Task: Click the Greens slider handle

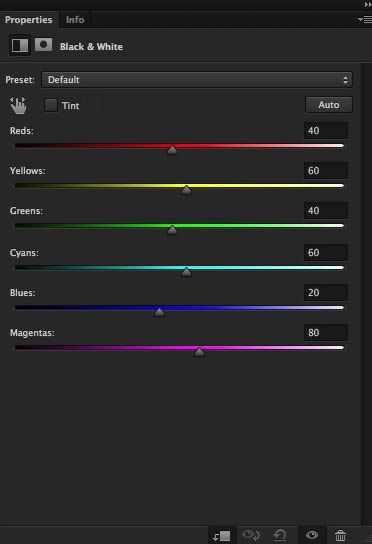Action: point(172,230)
